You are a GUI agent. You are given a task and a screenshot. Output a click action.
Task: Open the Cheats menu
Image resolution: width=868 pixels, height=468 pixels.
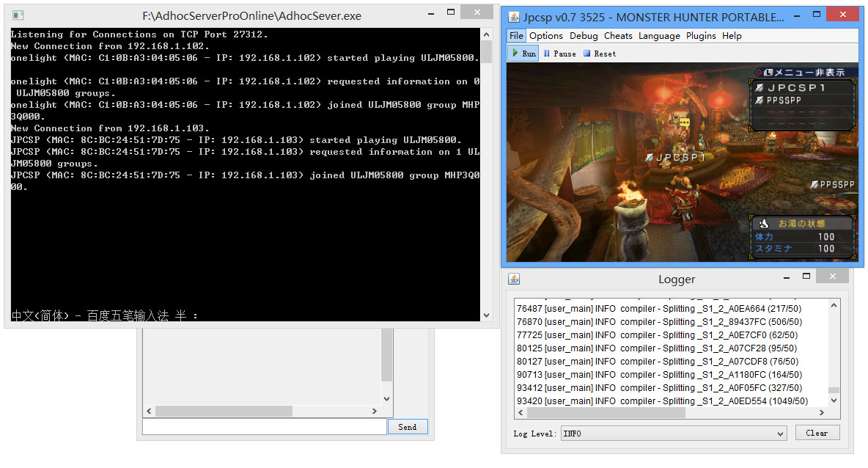tap(618, 36)
